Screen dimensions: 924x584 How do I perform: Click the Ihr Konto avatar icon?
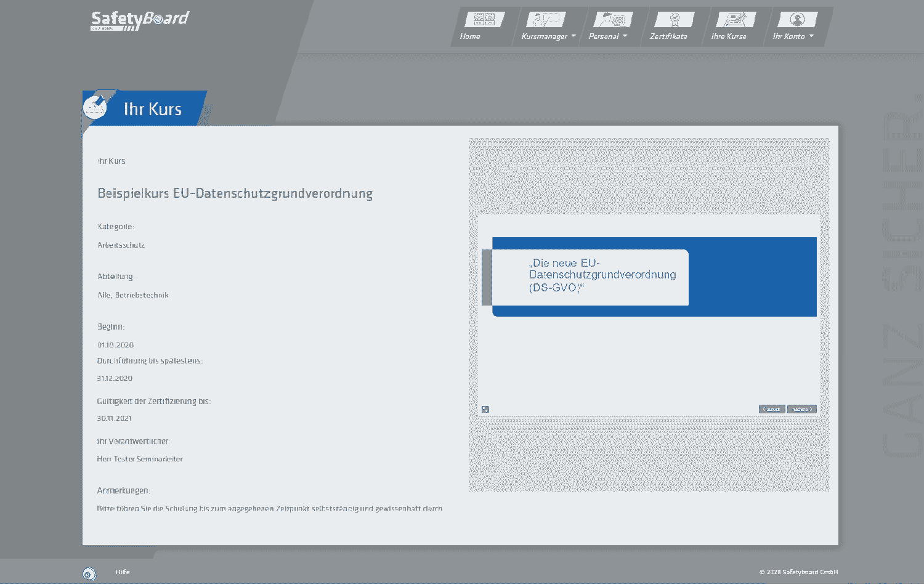click(x=798, y=19)
